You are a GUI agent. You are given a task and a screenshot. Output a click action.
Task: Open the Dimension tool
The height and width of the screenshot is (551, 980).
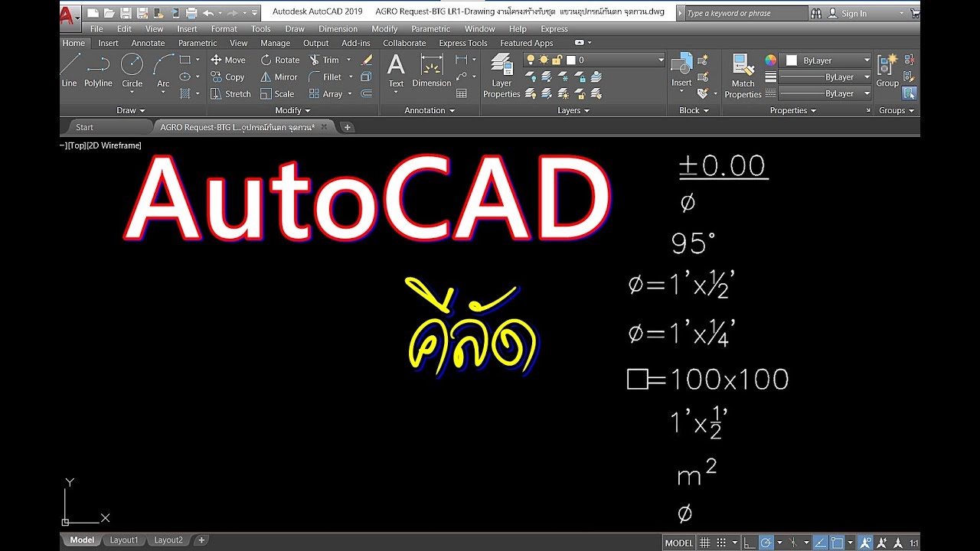click(432, 71)
